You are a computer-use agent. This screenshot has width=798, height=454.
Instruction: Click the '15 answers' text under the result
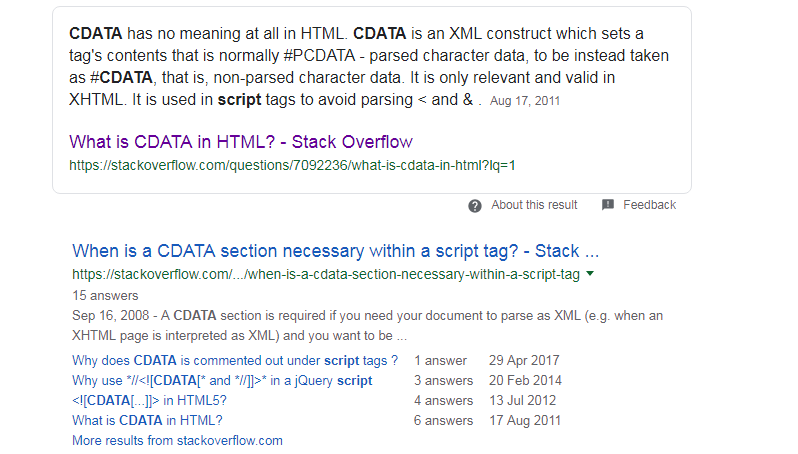point(105,296)
